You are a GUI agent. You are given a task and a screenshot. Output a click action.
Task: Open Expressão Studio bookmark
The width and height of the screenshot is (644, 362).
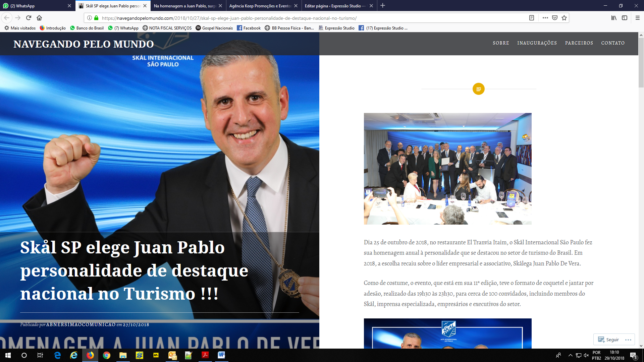[x=336, y=28]
